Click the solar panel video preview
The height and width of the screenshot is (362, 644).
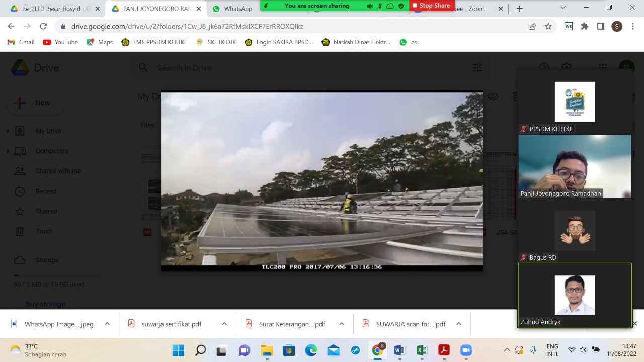coord(322,181)
